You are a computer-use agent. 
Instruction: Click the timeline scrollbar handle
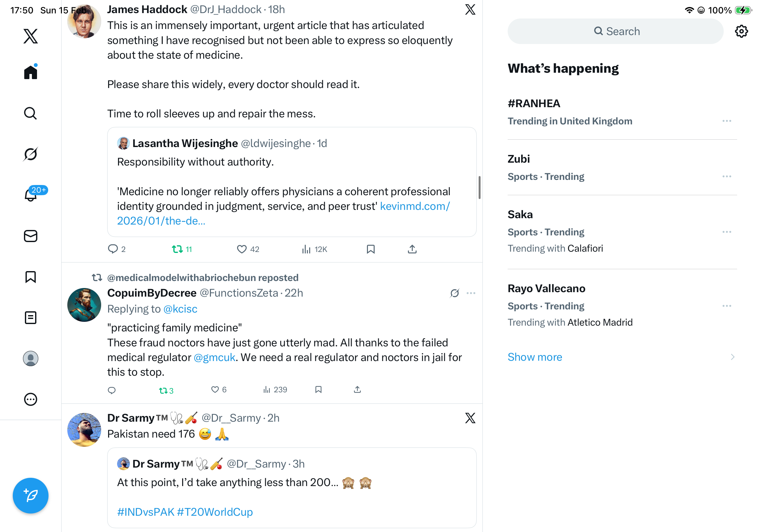tap(479, 188)
